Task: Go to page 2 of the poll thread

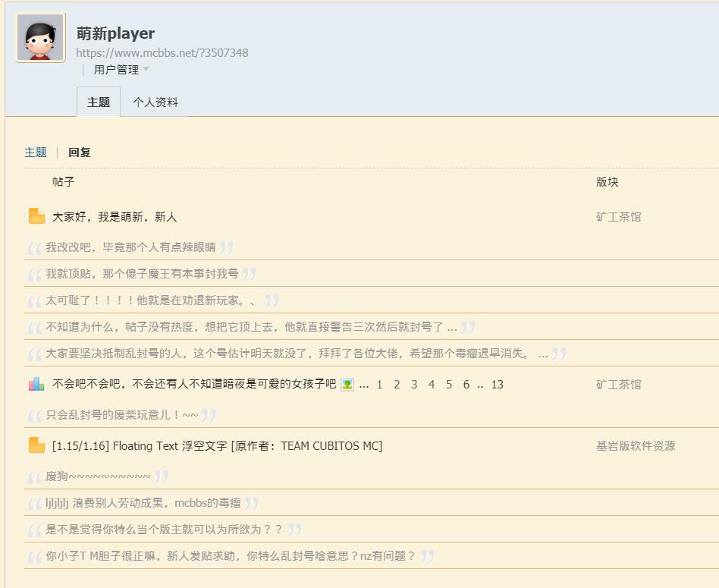Action: 397,385
